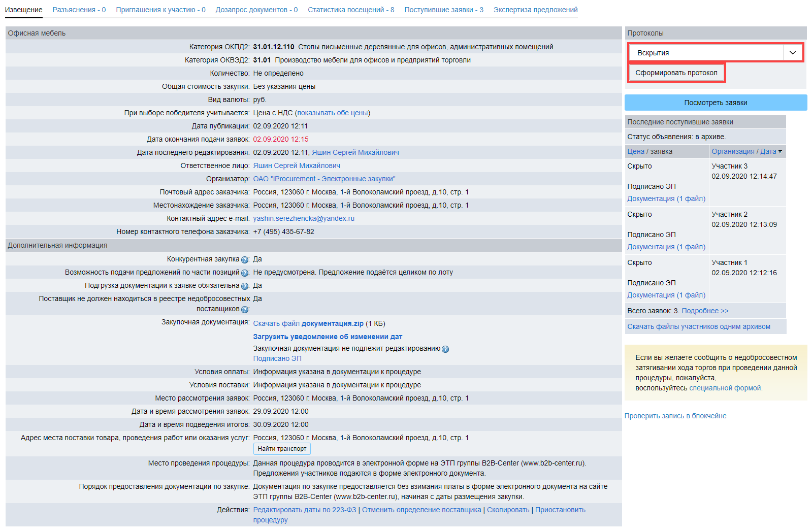Go to Экспертиза предложений tab
This screenshot has height=532, width=812.
(535, 10)
